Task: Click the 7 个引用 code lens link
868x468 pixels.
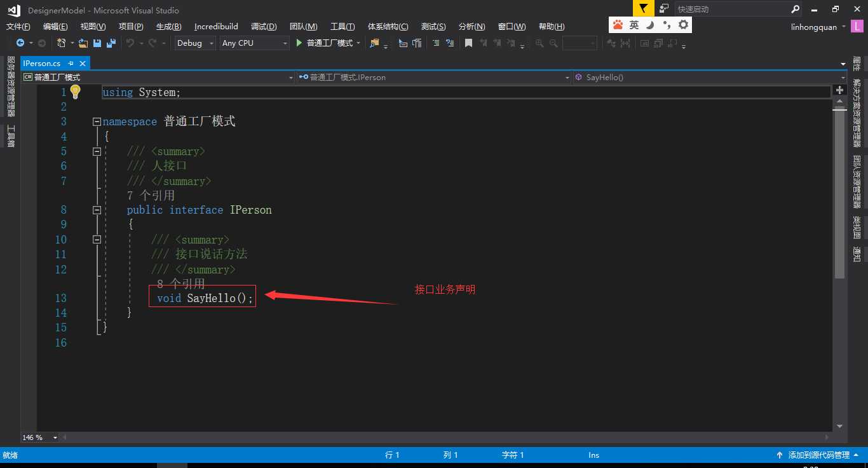Action: [151, 195]
